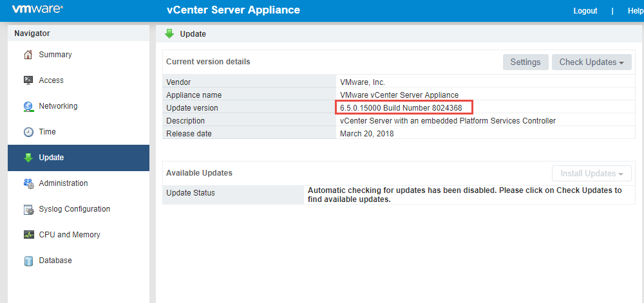Image resolution: width=644 pixels, height=303 pixels.
Task: Click the Appliance name label
Action: click(x=194, y=95)
